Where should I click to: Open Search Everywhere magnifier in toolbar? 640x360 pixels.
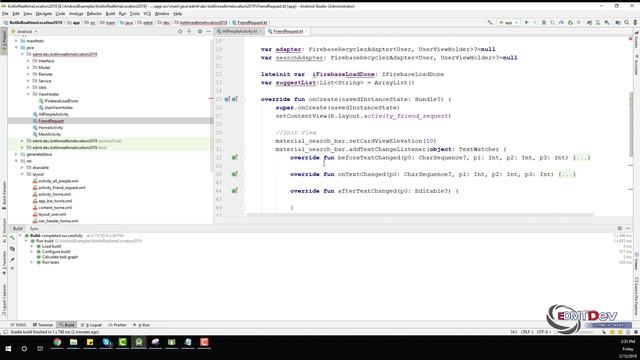[x=627, y=22]
